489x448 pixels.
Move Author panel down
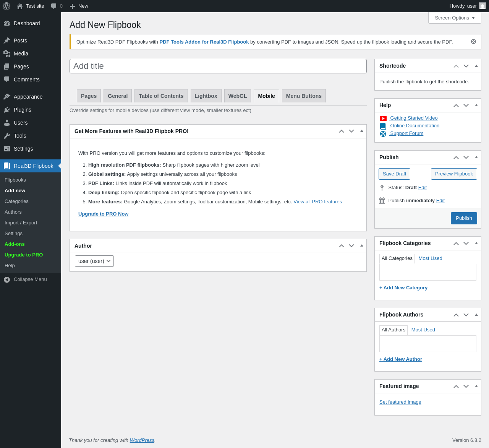click(351, 246)
